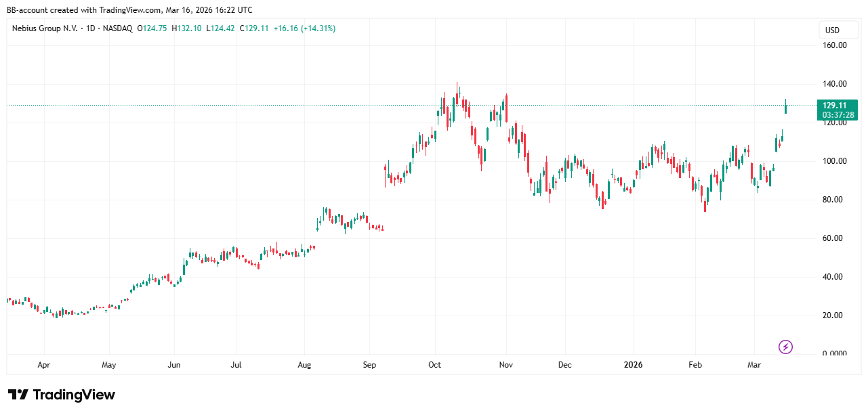Open the USD currency dropdown
Image resolution: width=868 pixels, height=415 pixels.
point(831,30)
